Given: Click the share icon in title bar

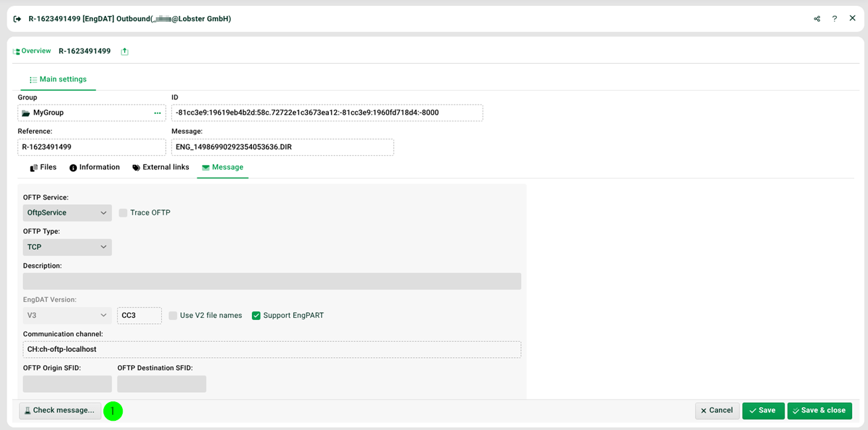Looking at the screenshot, I should (x=817, y=19).
